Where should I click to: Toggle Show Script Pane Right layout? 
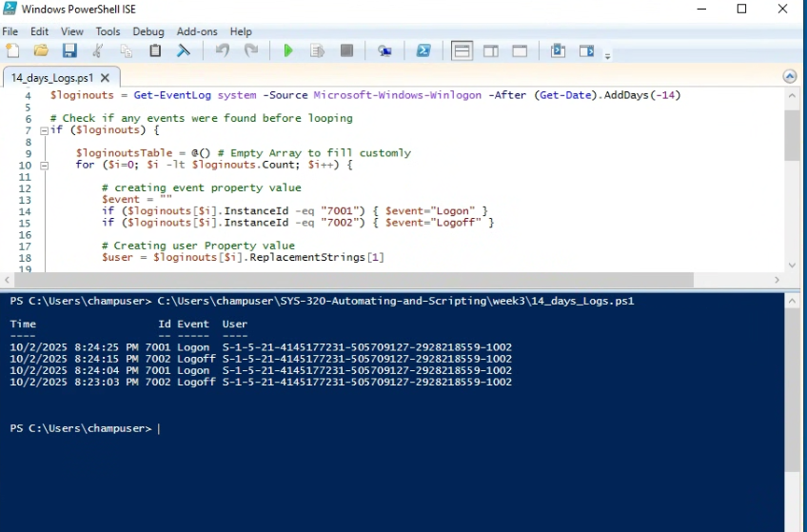491,50
